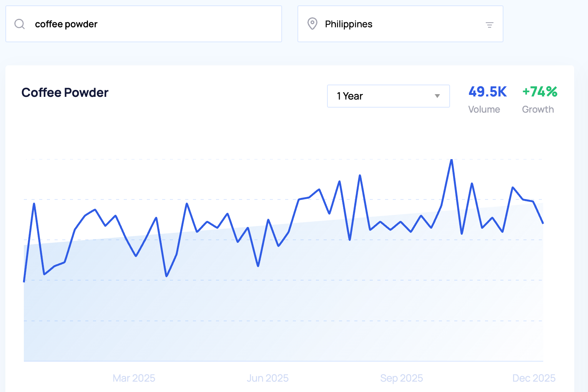Open the "1 Year" time range dropdown
This screenshot has width=588, height=392.
pyautogui.click(x=388, y=96)
